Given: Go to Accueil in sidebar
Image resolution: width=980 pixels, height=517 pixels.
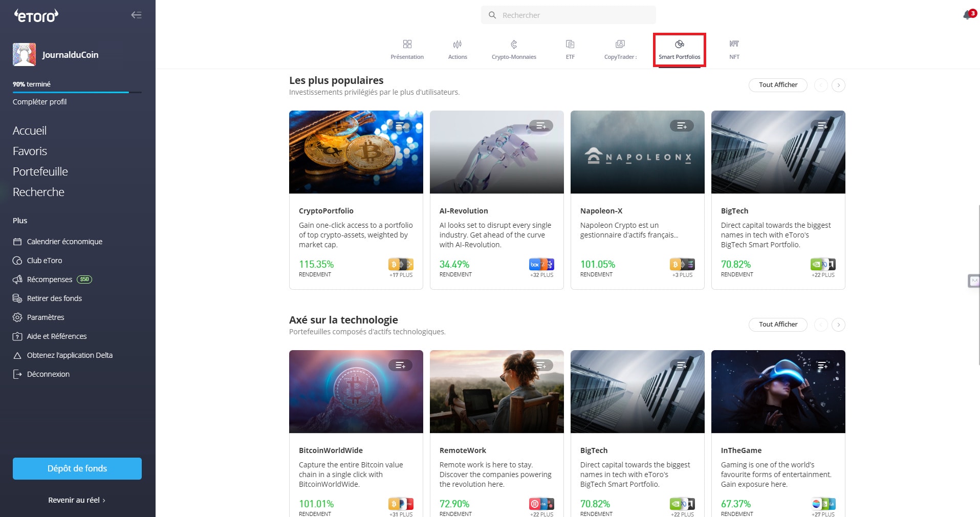Looking at the screenshot, I should [30, 131].
